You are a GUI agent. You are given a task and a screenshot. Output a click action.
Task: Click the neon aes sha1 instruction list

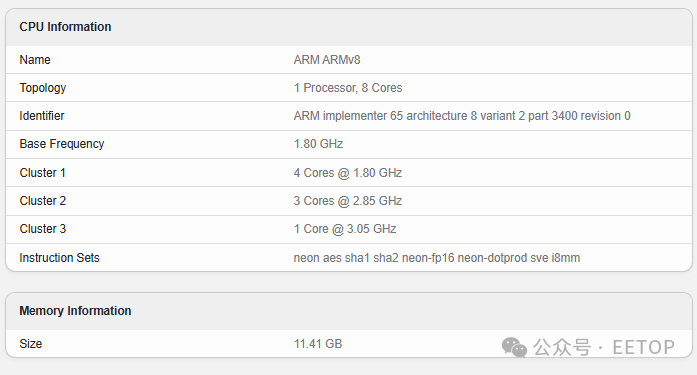[437, 258]
